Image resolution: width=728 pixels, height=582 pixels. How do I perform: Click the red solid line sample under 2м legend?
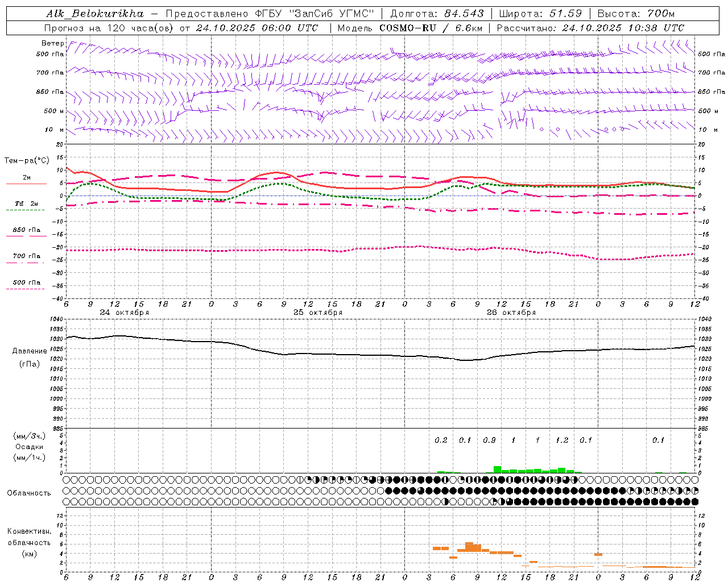(26, 184)
